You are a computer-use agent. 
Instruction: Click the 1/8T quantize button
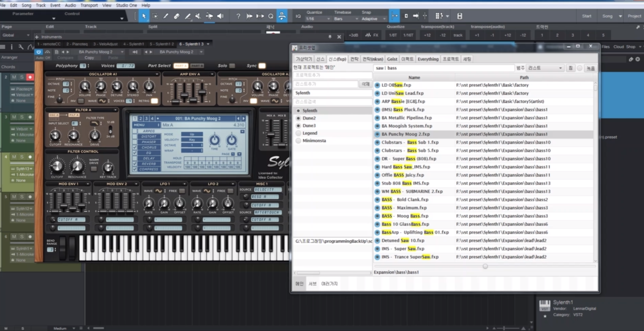point(393,35)
